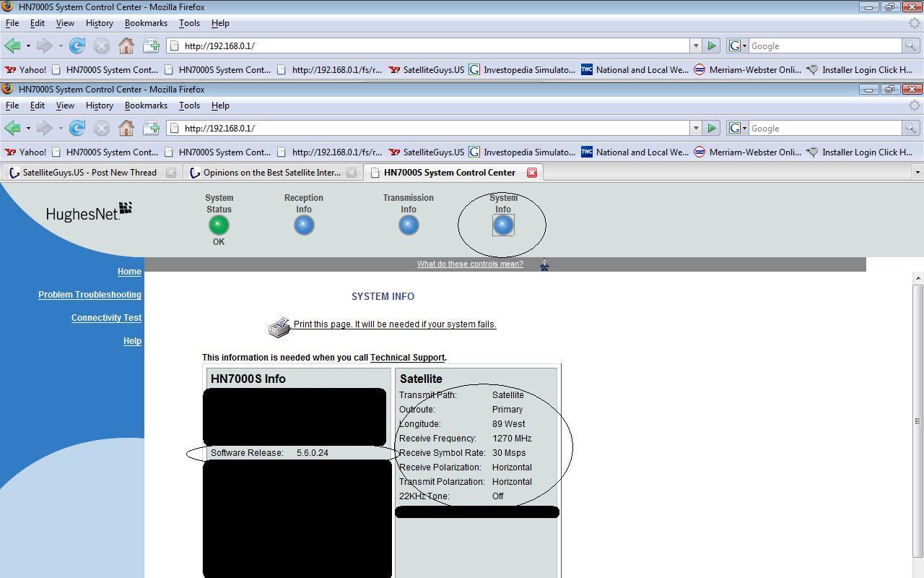
Task: Open Home page in front Firefox window
Action: pyautogui.click(x=126, y=128)
